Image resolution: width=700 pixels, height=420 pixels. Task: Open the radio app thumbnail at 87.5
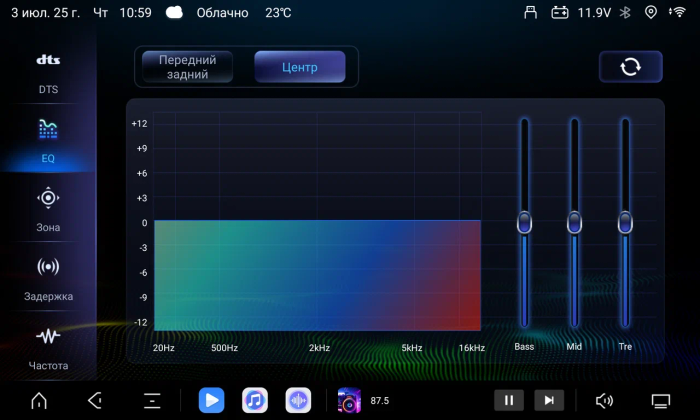(x=349, y=400)
